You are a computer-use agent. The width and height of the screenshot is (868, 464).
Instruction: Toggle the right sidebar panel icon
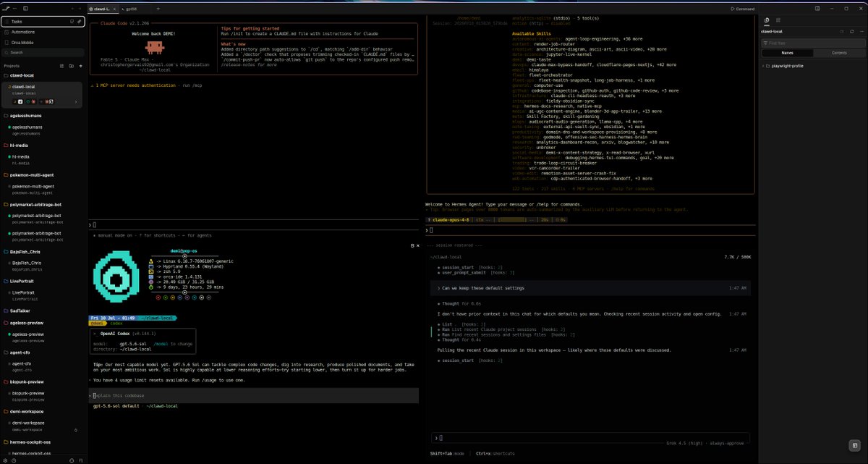point(817,9)
